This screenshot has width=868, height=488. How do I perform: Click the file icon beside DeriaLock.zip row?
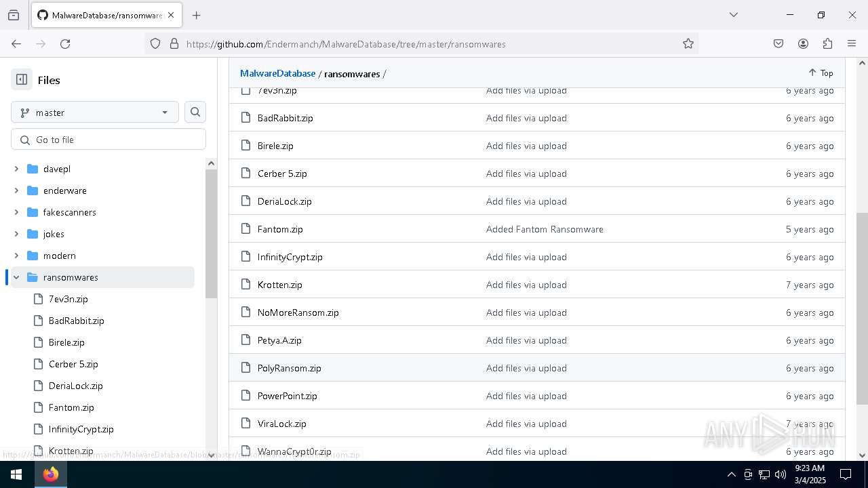click(x=245, y=201)
